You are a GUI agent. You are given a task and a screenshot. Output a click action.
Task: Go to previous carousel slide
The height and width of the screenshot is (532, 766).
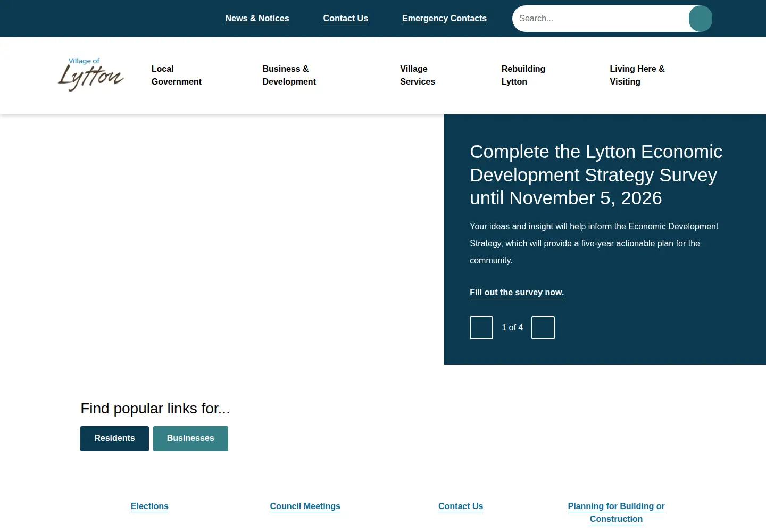[481, 328]
